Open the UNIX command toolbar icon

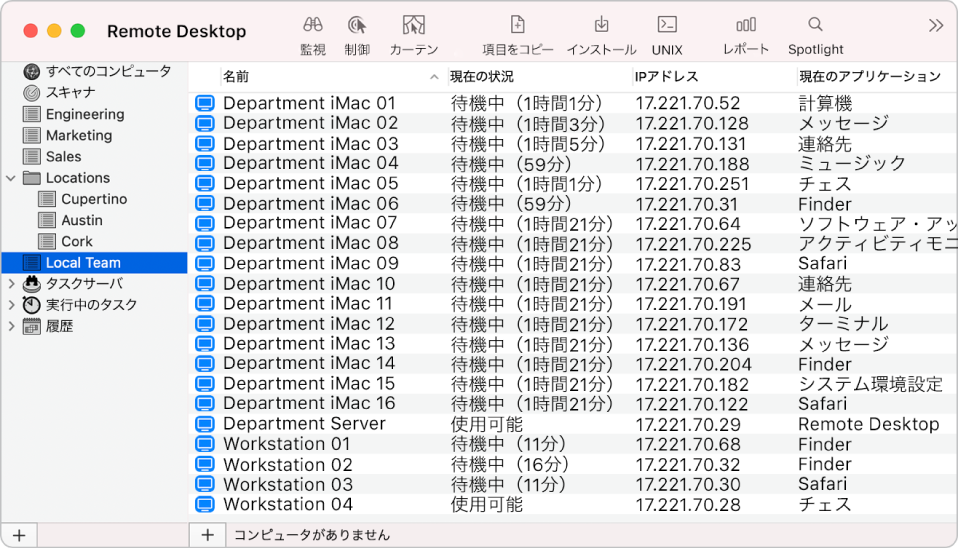[x=667, y=26]
